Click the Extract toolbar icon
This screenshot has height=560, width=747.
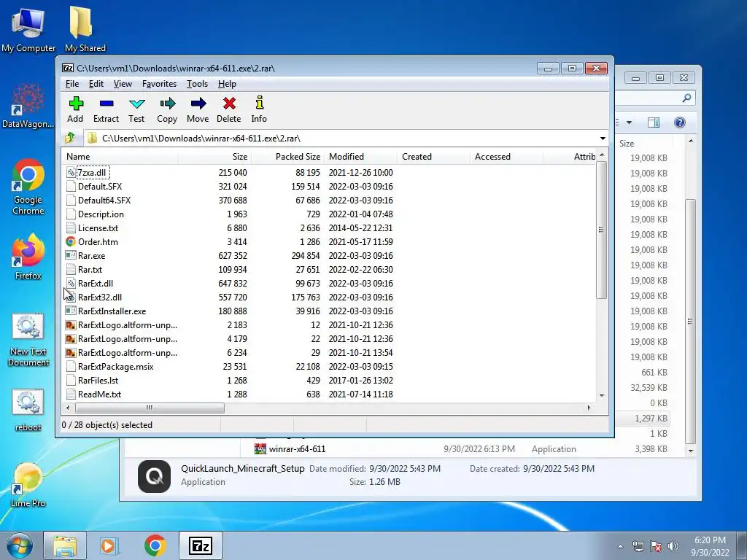[107, 104]
